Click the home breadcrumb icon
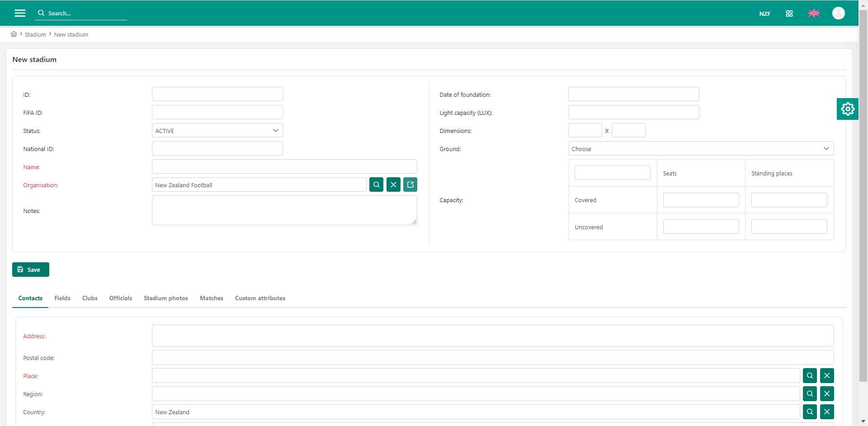The width and height of the screenshot is (868, 426). tap(14, 34)
